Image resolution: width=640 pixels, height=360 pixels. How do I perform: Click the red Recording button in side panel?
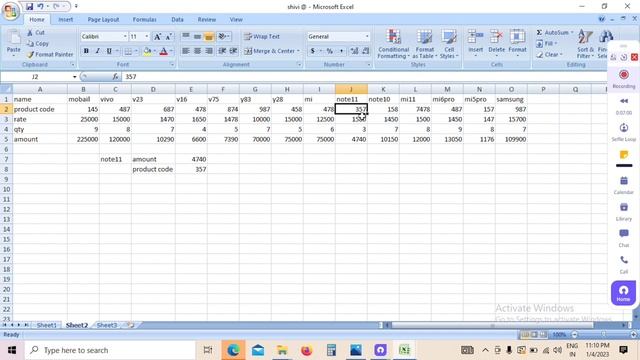tap(624, 75)
